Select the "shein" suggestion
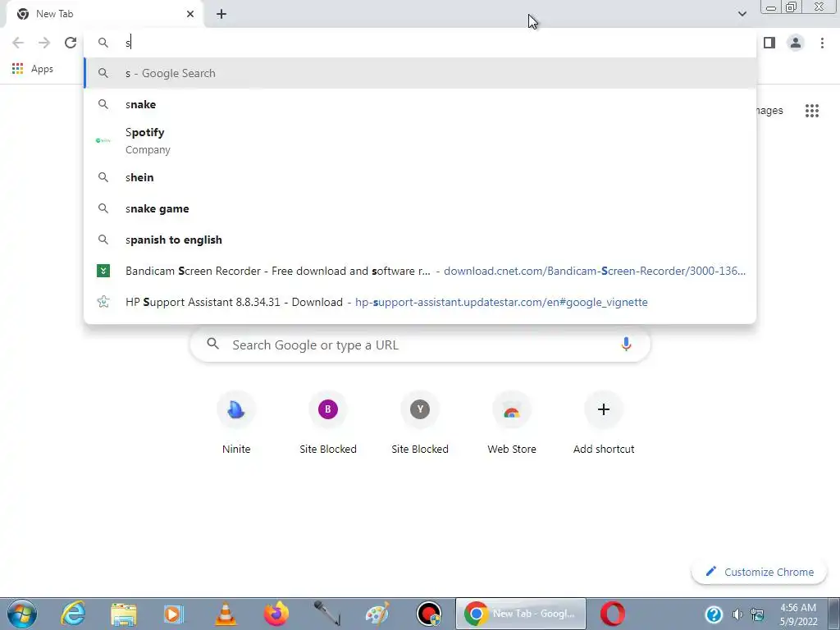This screenshot has width=840, height=630. [420, 177]
